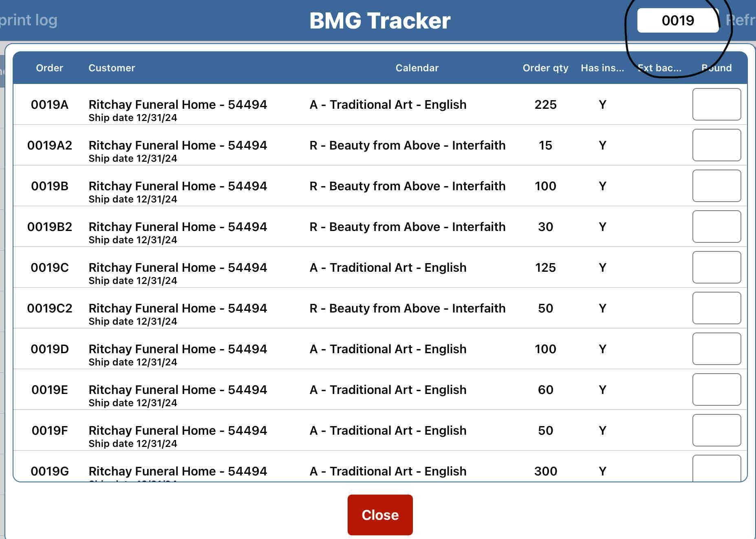Click the Has ins... column header

point(602,68)
